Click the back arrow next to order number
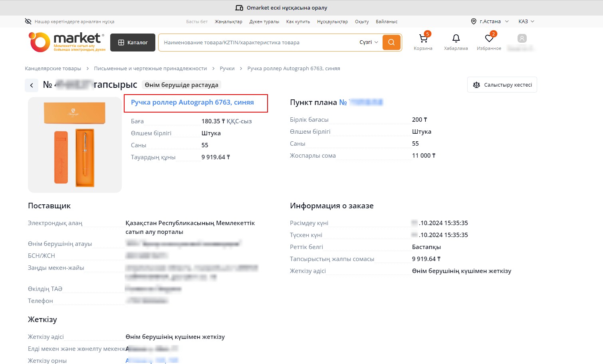The width and height of the screenshot is (603, 364). click(32, 85)
